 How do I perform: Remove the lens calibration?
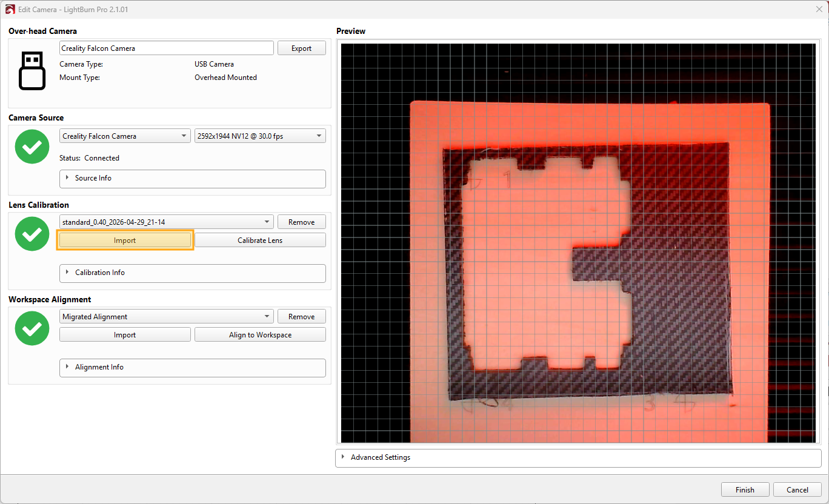[302, 222]
